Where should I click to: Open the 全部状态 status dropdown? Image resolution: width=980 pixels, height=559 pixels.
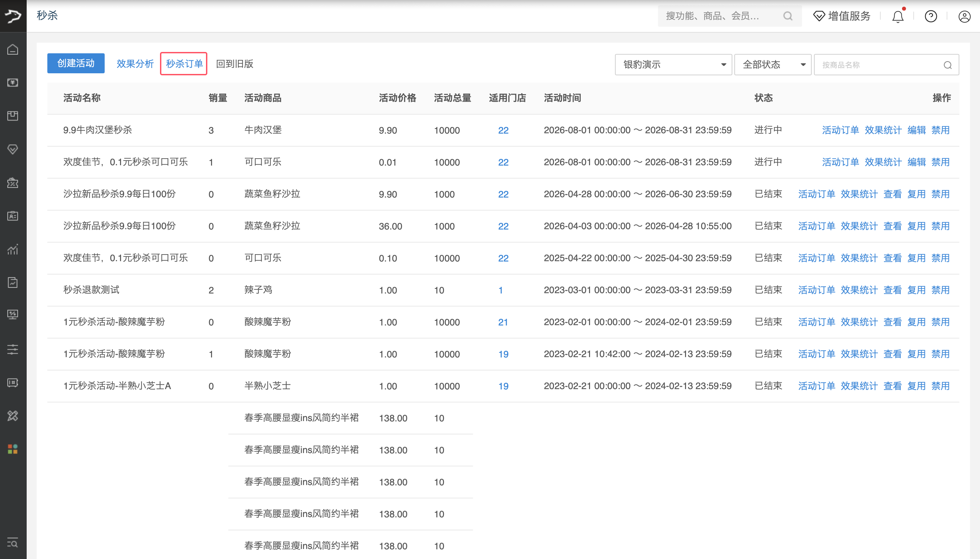[x=773, y=65]
